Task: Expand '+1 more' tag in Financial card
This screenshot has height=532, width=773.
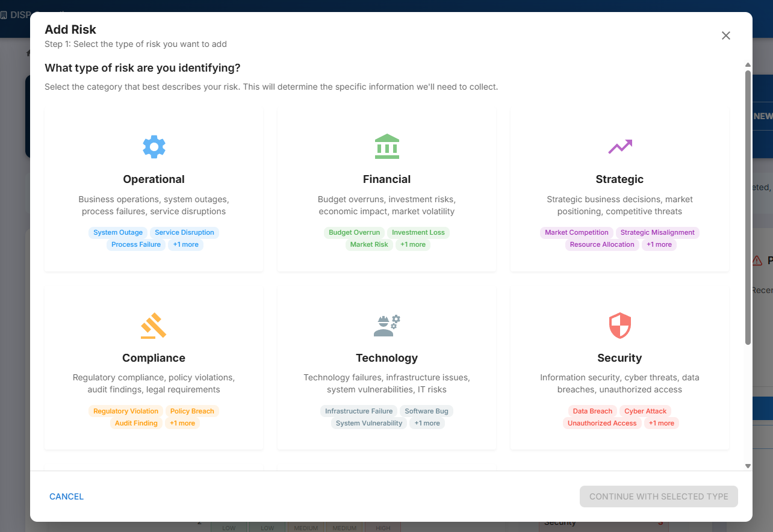Action: (413, 245)
